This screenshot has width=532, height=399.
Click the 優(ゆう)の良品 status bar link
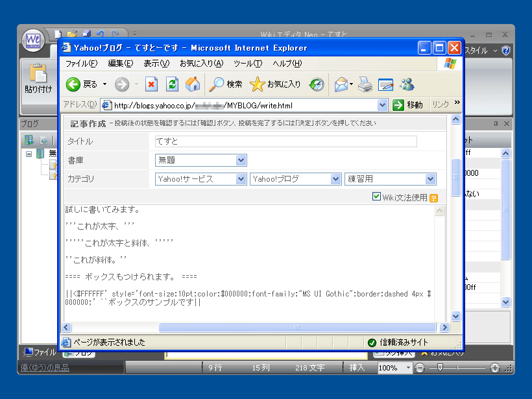coord(45,368)
